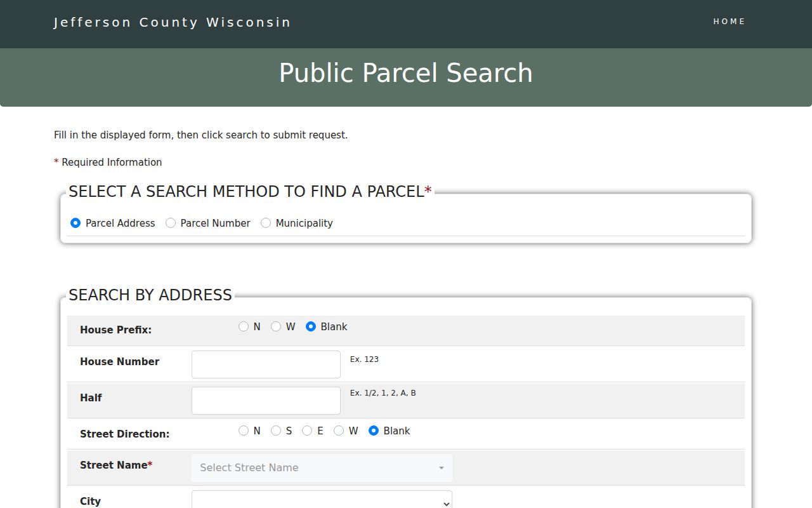This screenshot has width=812, height=508.
Task: Click the 'Ex. 123' hint text
Action: 364,359
